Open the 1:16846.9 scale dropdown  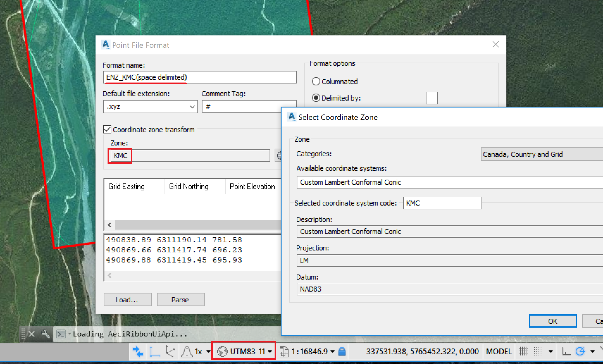332,351
